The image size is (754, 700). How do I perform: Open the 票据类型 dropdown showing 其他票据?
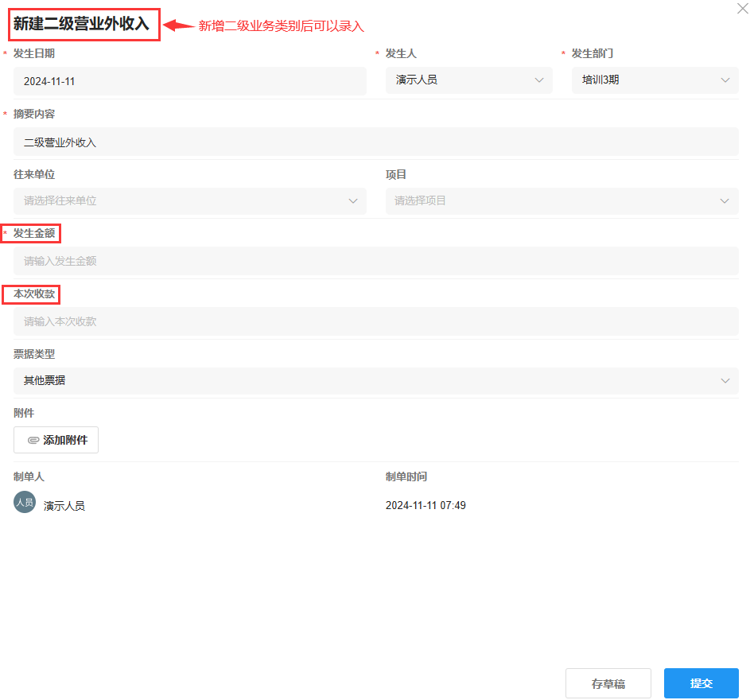click(375, 380)
